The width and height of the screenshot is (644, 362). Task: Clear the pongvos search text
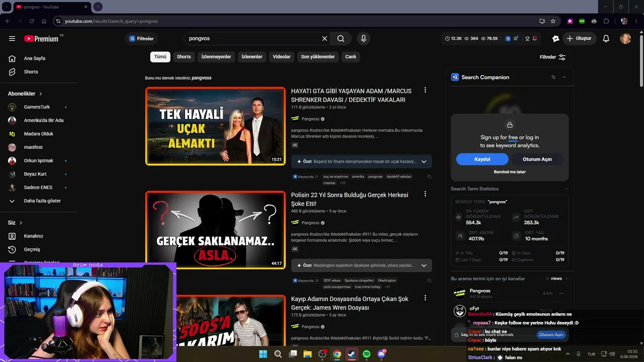pyautogui.click(x=325, y=39)
